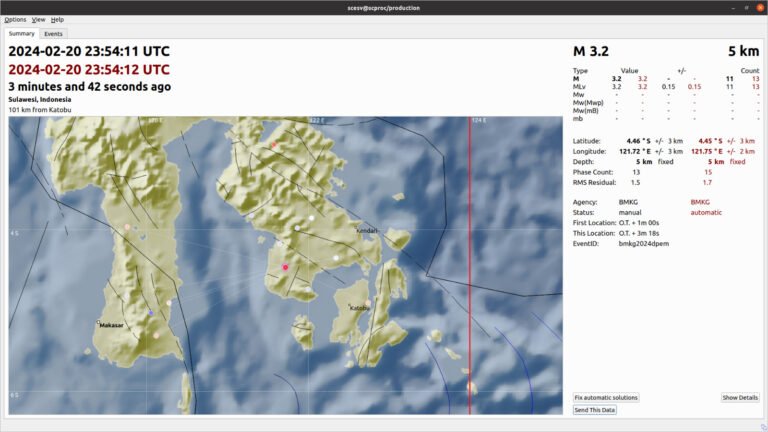Click the Katobu city label on map
The width and height of the screenshot is (768, 432).
tap(360, 308)
